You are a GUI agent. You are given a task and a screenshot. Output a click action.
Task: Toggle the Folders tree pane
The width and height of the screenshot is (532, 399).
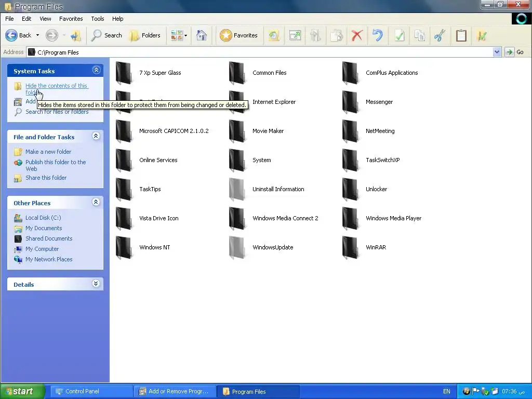pos(145,35)
